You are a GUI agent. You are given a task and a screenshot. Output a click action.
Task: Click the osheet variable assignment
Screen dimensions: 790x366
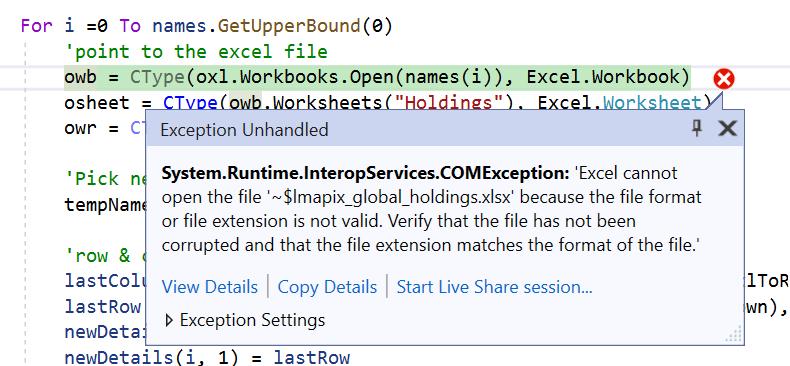97,103
